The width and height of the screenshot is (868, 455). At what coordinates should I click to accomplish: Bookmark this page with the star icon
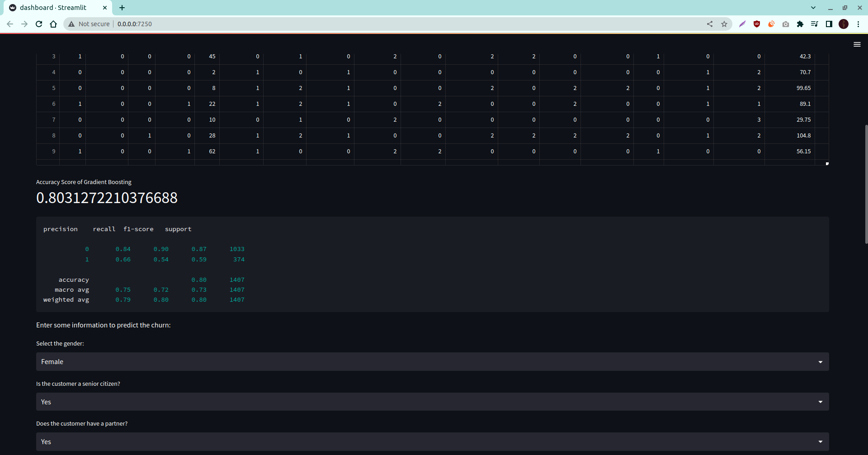click(x=724, y=24)
